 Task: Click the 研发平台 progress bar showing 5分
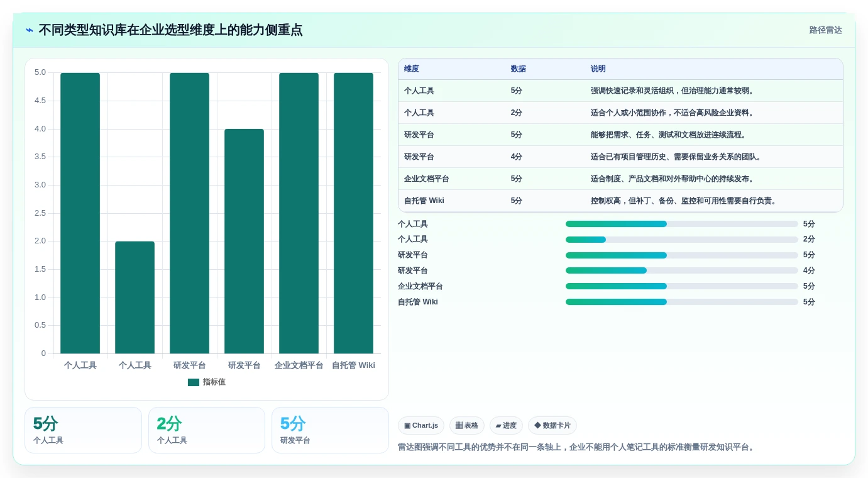point(682,255)
